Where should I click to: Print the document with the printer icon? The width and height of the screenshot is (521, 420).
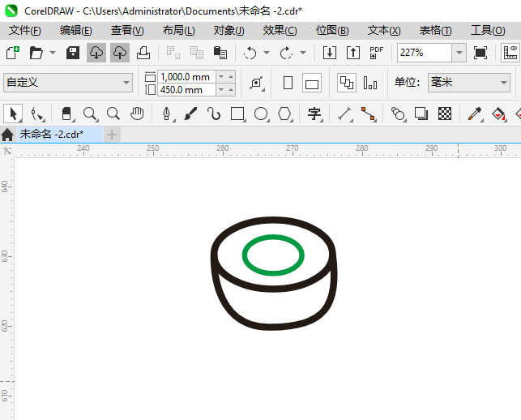(x=143, y=53)
